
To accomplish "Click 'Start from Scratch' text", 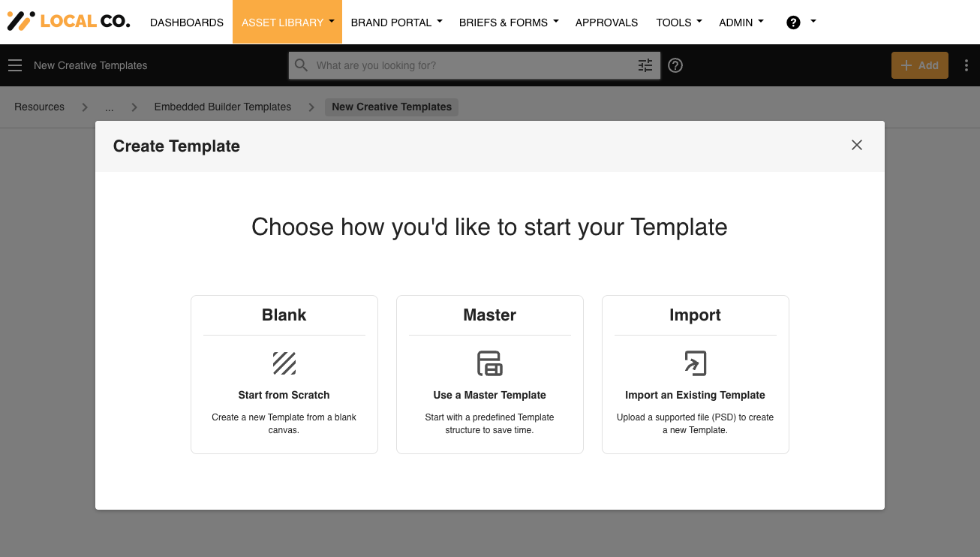I will click(x=284, y=395).
